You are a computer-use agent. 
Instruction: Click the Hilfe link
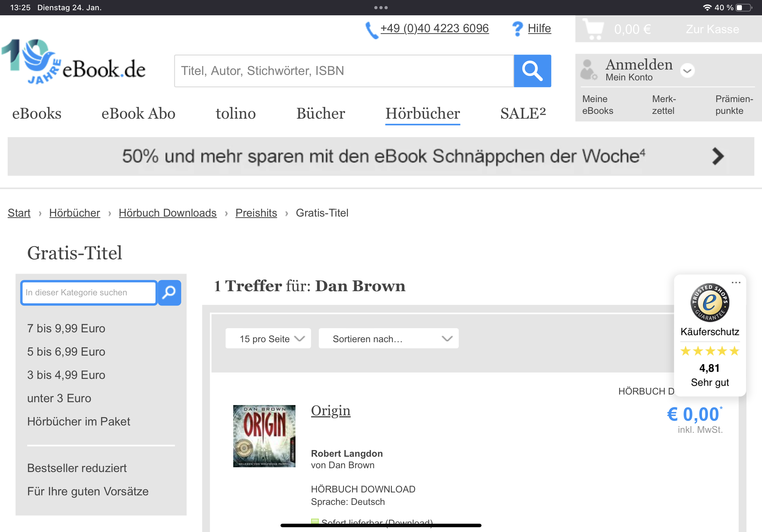point(539,28)
